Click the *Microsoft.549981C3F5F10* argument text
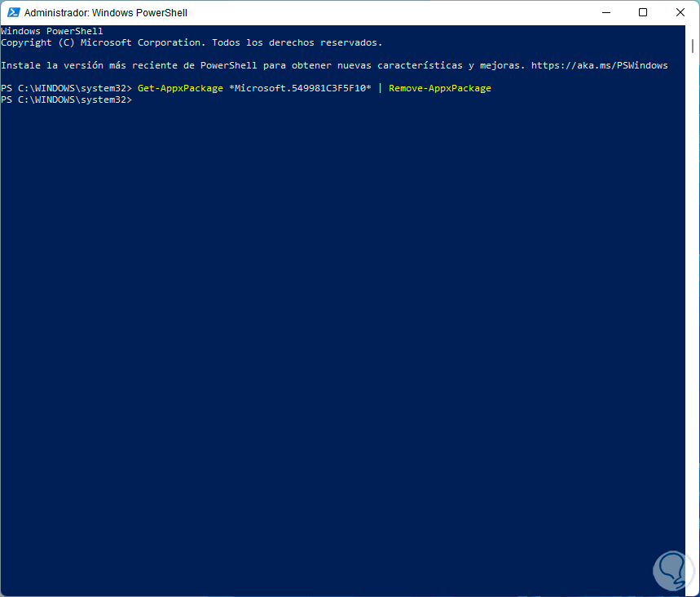The image size is (700, 597). pos(300,88)
